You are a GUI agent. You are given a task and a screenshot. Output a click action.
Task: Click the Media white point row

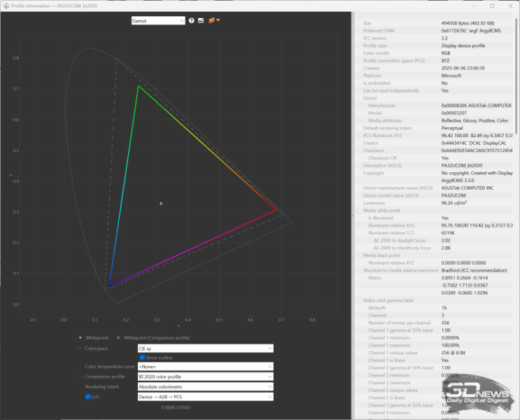(383, 210)
